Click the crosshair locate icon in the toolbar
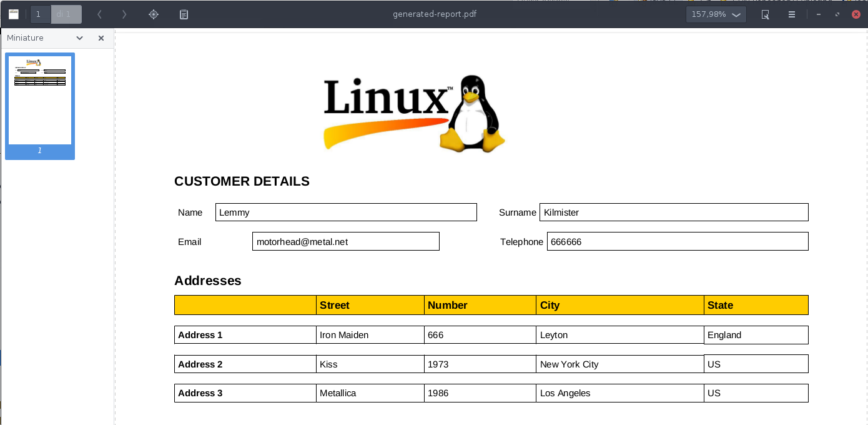The image size is (868, 425). pyautogui.click(x=154, y=14)
